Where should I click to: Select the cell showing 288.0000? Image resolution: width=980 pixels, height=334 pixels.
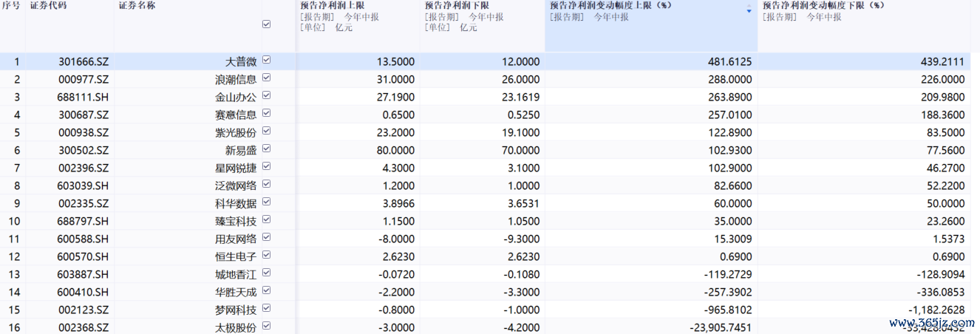[729, 79]
